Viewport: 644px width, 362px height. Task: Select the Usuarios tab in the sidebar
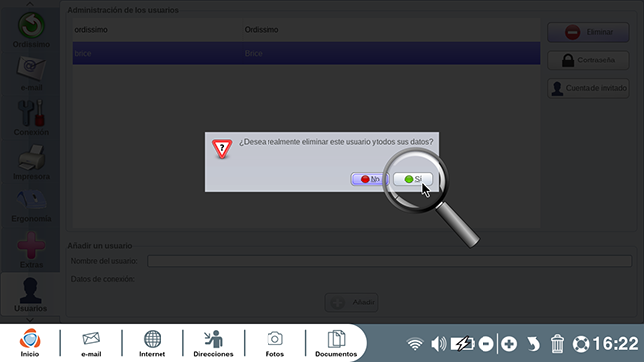pos(30,295)
